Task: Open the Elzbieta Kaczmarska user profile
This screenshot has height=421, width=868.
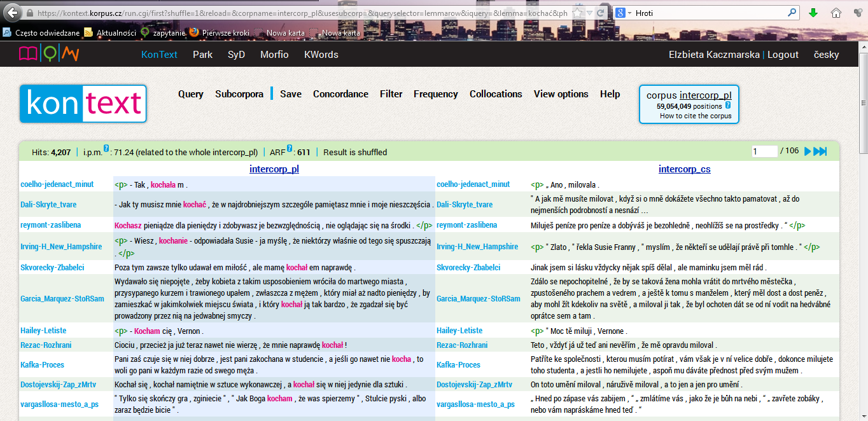Action: pos(714,55)
